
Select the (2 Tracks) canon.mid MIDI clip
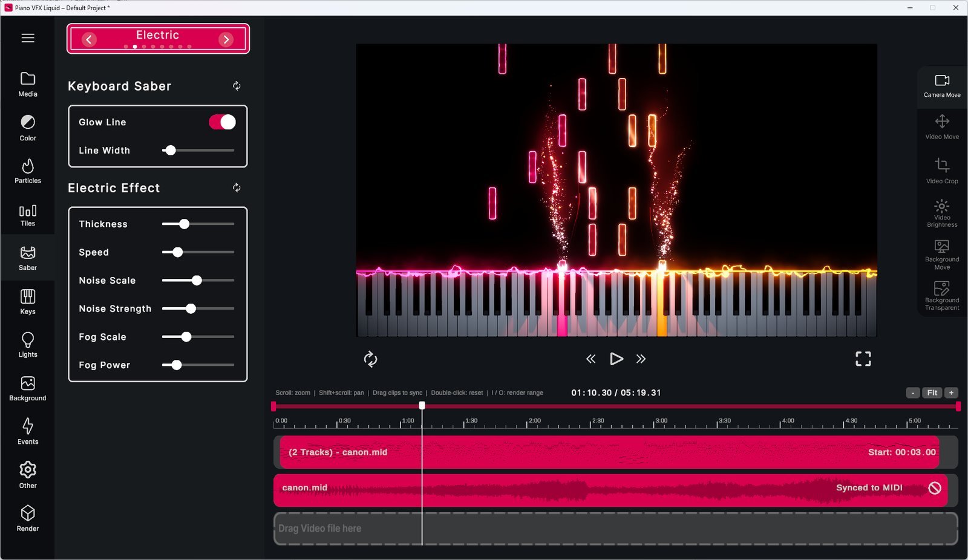[x=609, y=452]
